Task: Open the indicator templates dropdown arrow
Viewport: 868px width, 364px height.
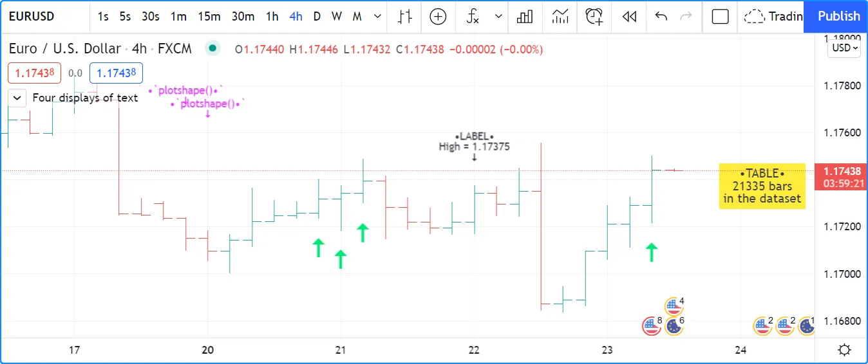Action: coord(498,17)
